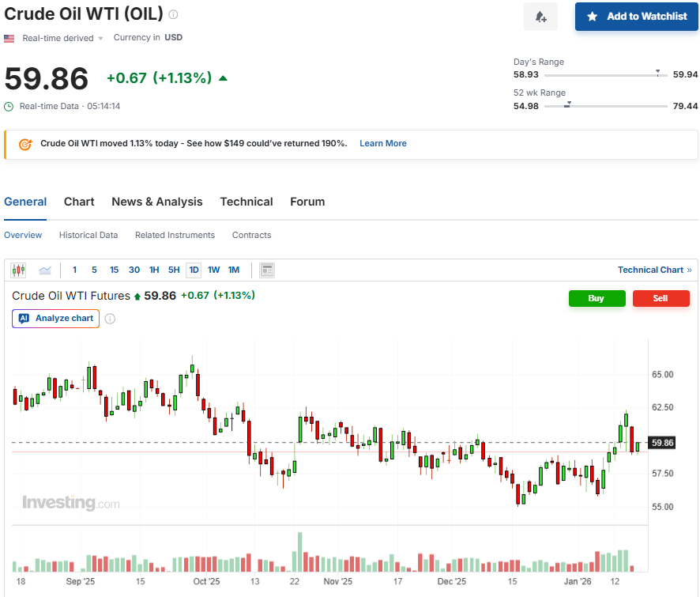Click the info icon next to Analyze chart
This screenshot has height=597, width=700.
coord(110,319)
